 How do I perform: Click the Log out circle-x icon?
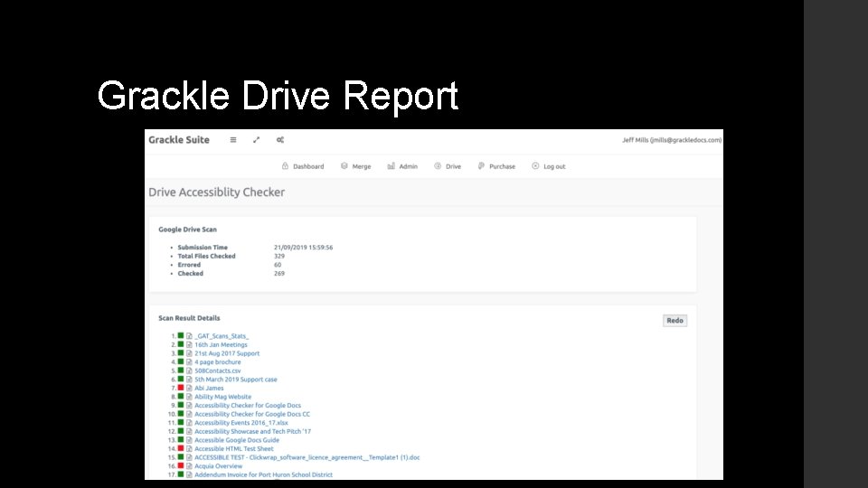point(535,166)
